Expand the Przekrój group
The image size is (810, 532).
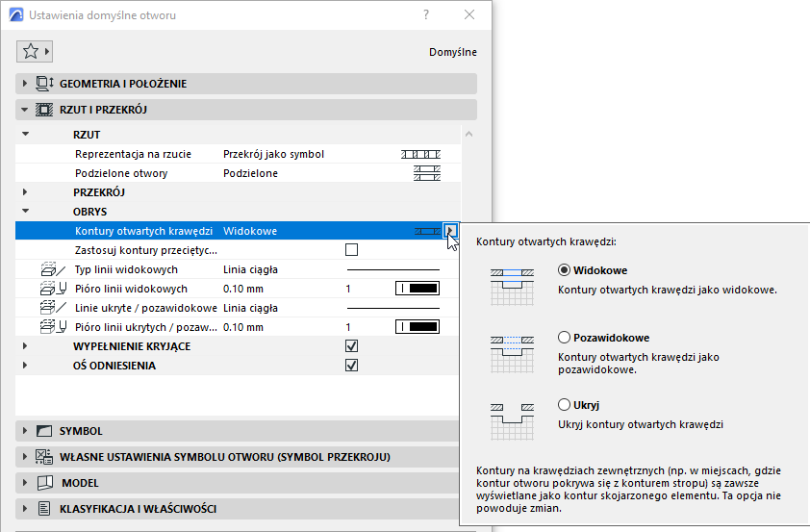[x=25, y=192]
